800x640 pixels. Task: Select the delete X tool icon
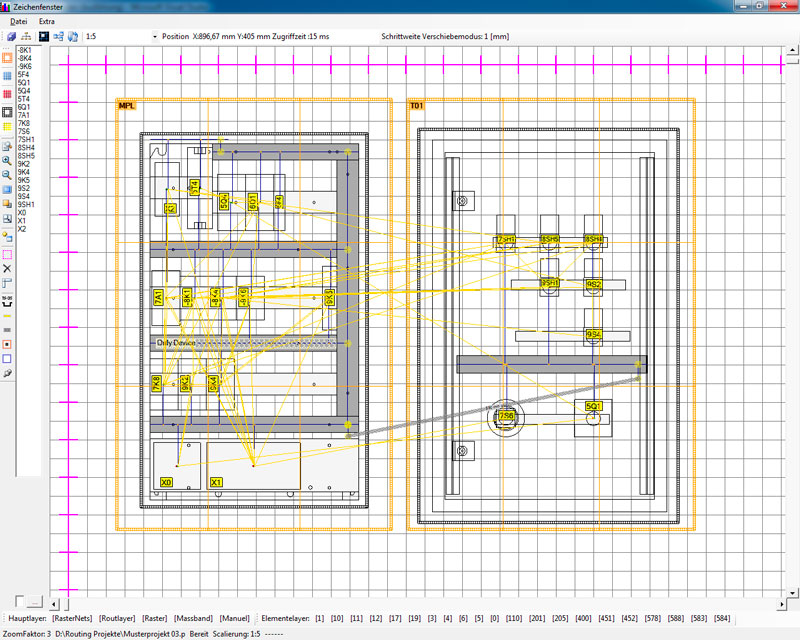click(7, 269)
